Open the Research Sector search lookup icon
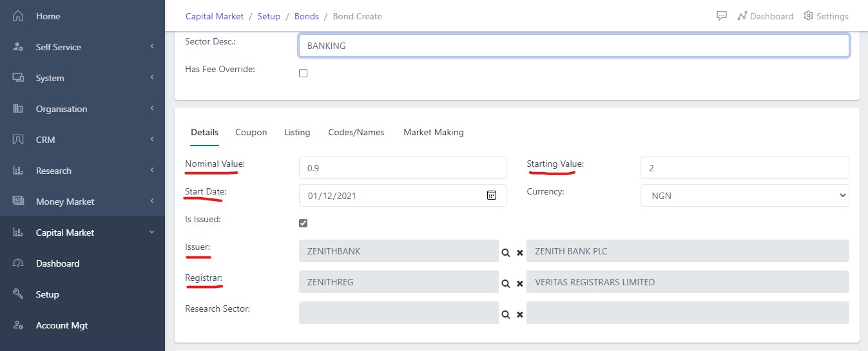The width and height of the screenshot is (868, 351). click(x=506, y=314)
